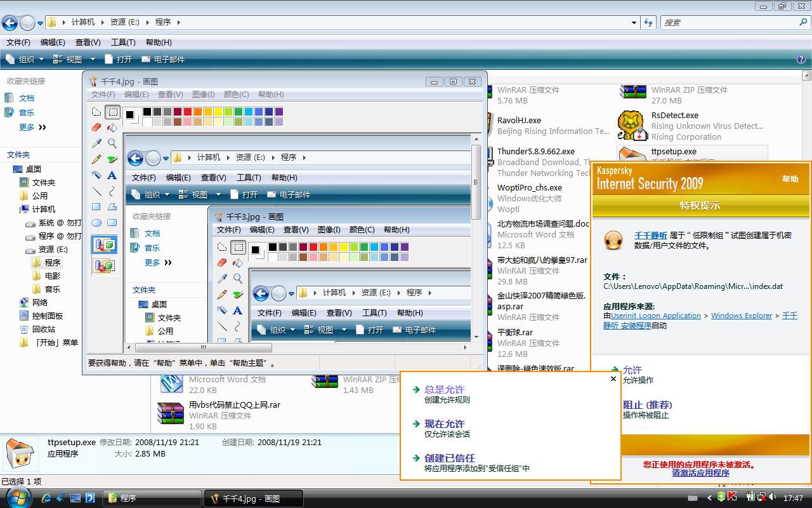Select the Polygon tool in 千千4.jpg Paint toolbox

tap(112, 207)
